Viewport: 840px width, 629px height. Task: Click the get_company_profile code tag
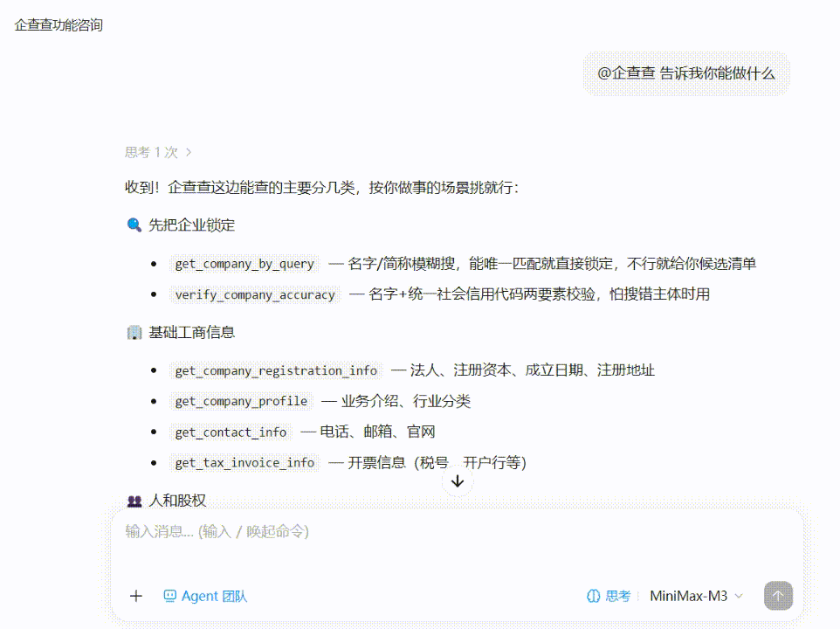coord(241,401)
